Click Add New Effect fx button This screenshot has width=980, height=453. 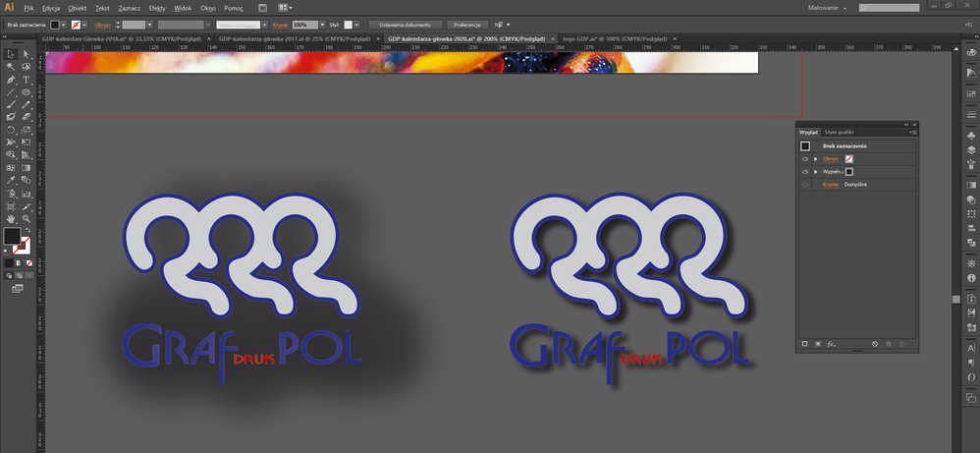(832, 344)
